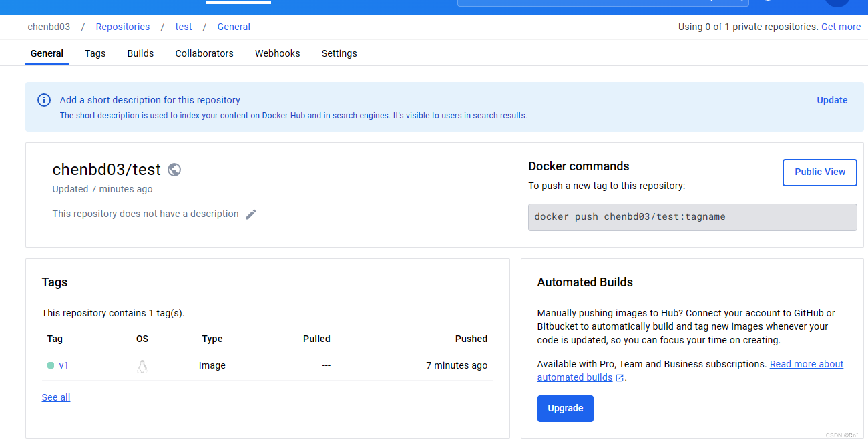Viewport: 868px width, 444px height.
Task: Click the docker push command box
Action: (x=692, y=217)
